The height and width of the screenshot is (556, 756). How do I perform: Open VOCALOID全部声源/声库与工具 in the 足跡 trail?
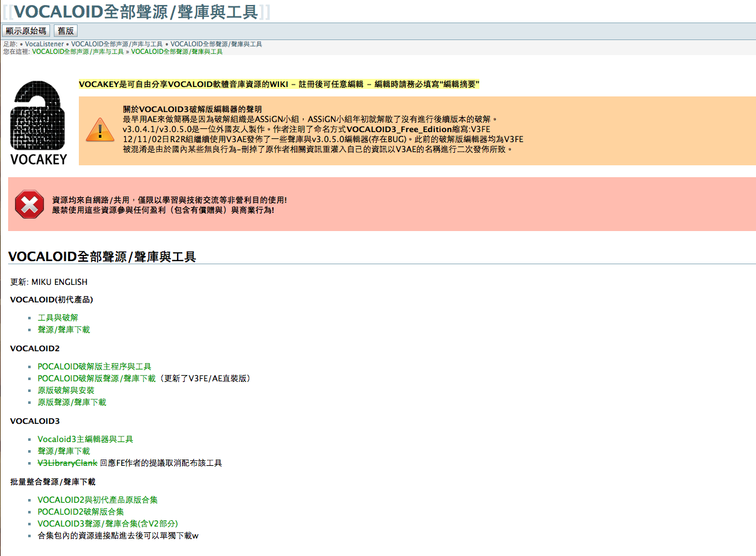[117, 44]
